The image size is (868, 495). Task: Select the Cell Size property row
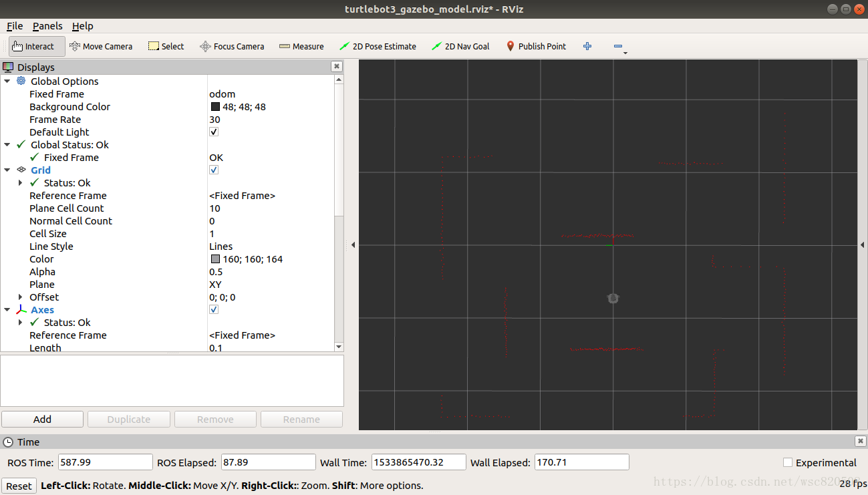tap(167, 234)
